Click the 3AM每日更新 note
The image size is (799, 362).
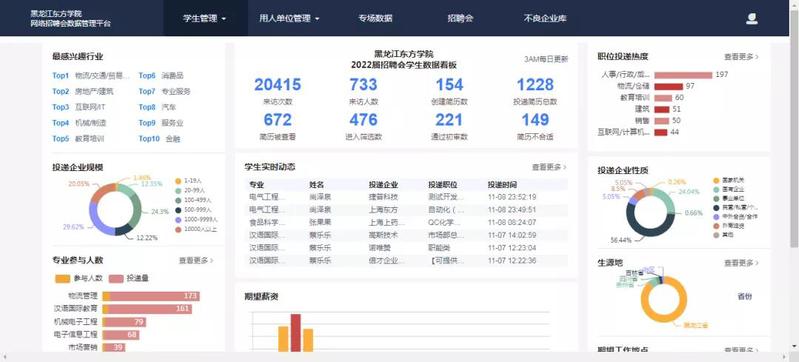point(546,59)
